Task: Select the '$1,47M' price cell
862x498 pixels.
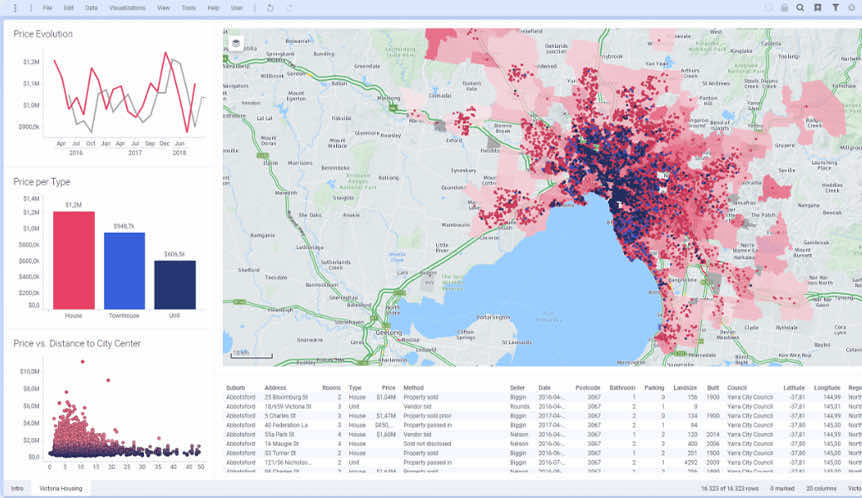Action: [x=386, y=416]
